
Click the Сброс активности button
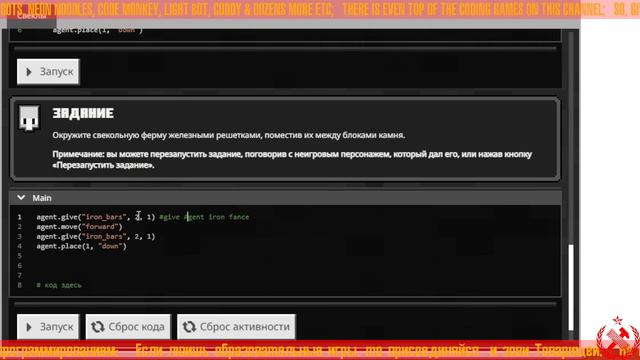coord(236,327)
